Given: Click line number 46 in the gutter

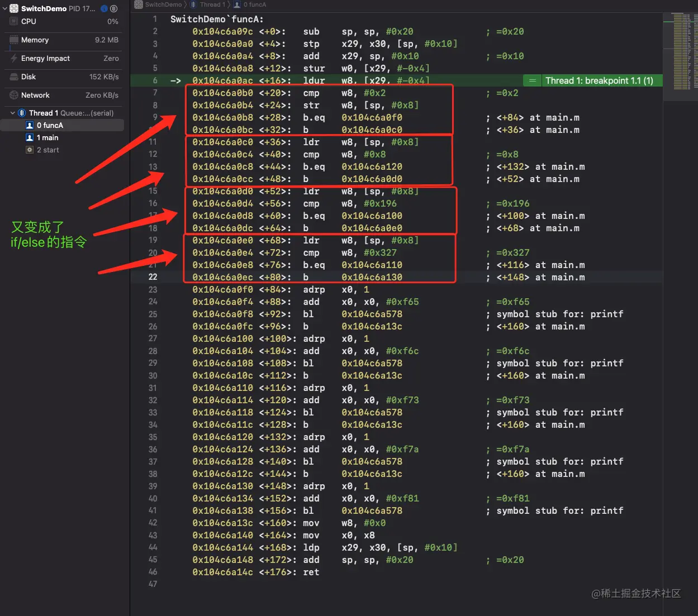Looking at the screenshot, I should [153, 572].
